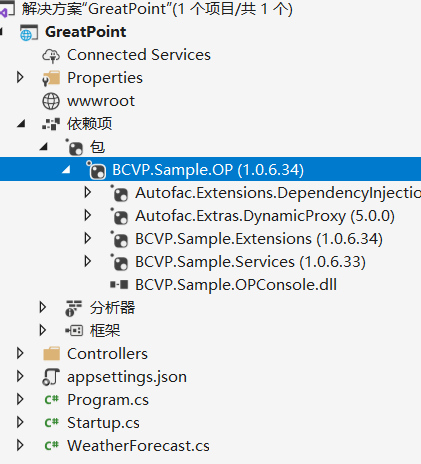The height and width of the screenshot is (464, 421).
Task: Select Program.cs in the tree
Action: (x=108, y=400)
